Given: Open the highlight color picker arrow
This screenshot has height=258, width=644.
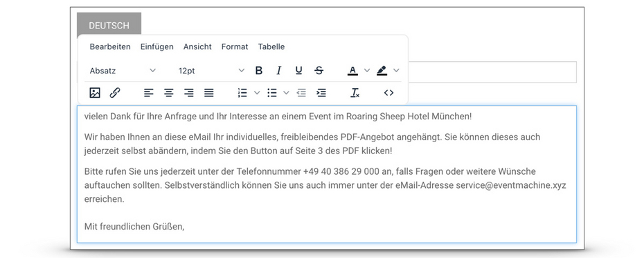Looking at the screenshot, I should point(396,70).
